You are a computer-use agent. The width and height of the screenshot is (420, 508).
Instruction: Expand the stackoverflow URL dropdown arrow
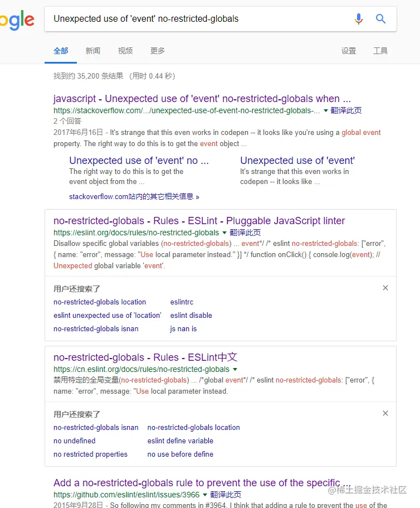pyautogui.click(x=326, y=111)
